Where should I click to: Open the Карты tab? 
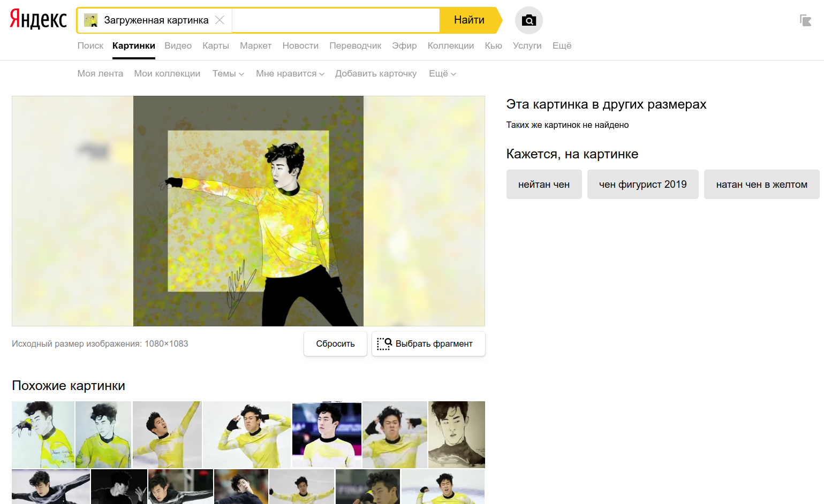(x=215, y=46)
